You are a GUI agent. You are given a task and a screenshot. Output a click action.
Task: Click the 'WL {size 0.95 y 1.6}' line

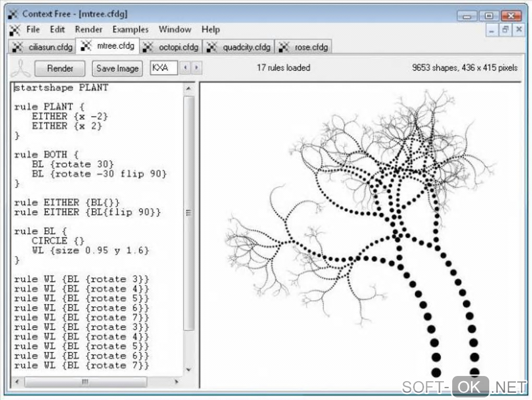pos(90,251)
